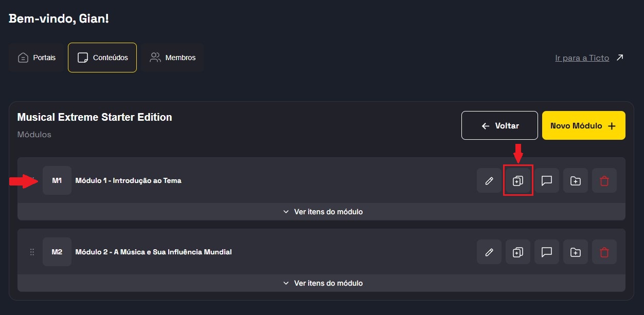Click the Voltar button

point(499,125)
